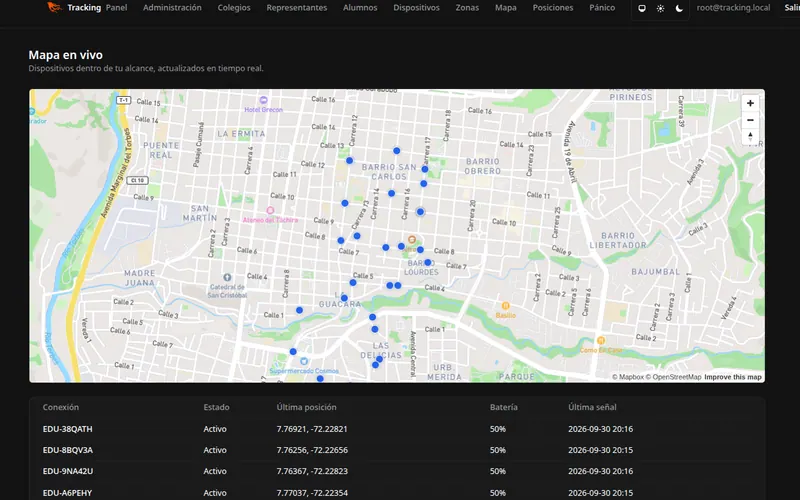The image size is (800, 500).
Task: Select the system (monitor) theme icon
Action: coord(642,8)
